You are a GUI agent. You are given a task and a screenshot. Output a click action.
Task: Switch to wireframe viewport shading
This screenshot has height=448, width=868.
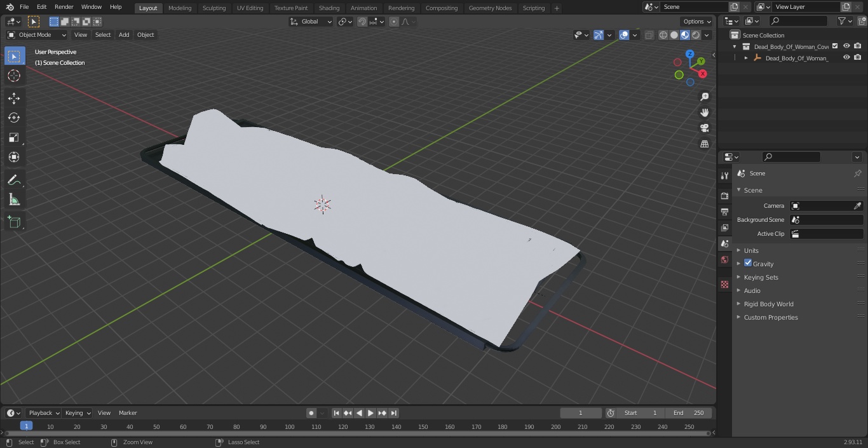coord(663,35)
